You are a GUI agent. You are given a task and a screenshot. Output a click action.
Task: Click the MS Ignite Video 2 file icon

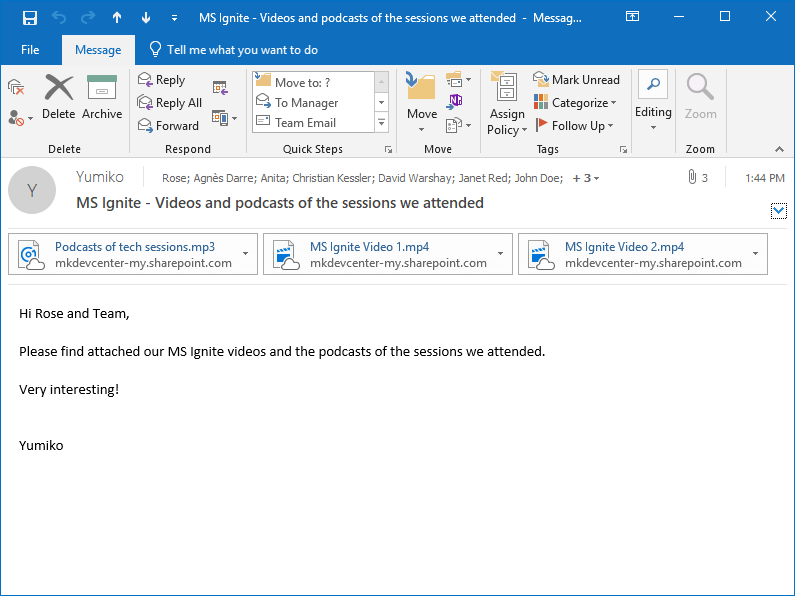(x=541, y=255)
